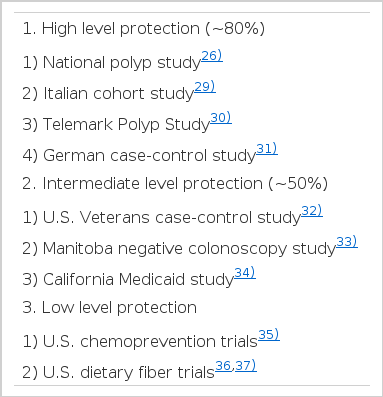
Task: Follow citation 36 for dietary fiber trials
Action: pyautogui.click(x=223, y=366)
